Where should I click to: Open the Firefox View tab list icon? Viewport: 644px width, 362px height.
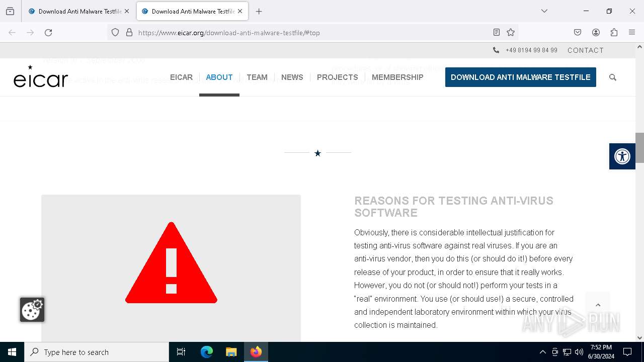pyautogui.click(x=10, y=11)
